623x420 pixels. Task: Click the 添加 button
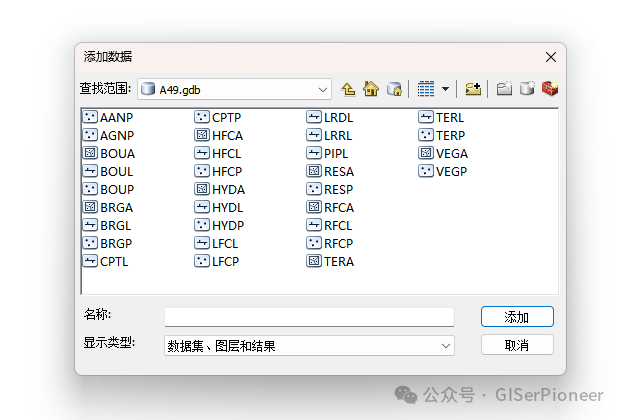pyautogui.click(x=517, y=317)
